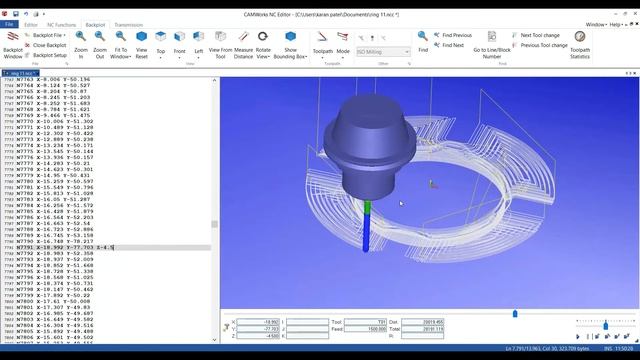Click the Dist. value field
The height and width of the screenshot is (360, 640).
click(422, 322)
